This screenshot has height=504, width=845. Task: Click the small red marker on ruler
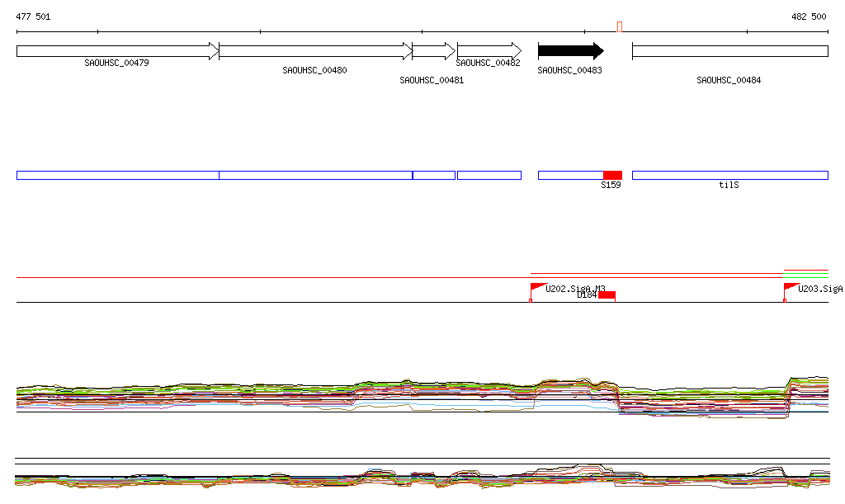point(620,27)
